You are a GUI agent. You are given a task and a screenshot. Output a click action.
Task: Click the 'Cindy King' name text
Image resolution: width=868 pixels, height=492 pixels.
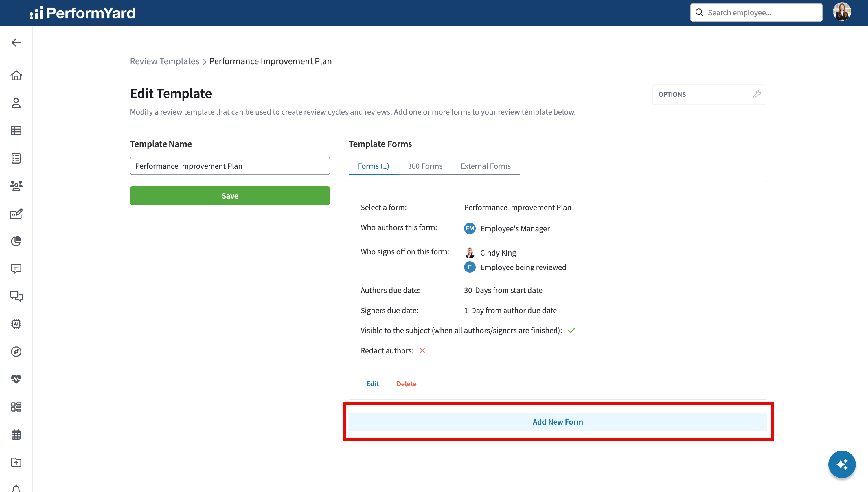click(498, 253)
